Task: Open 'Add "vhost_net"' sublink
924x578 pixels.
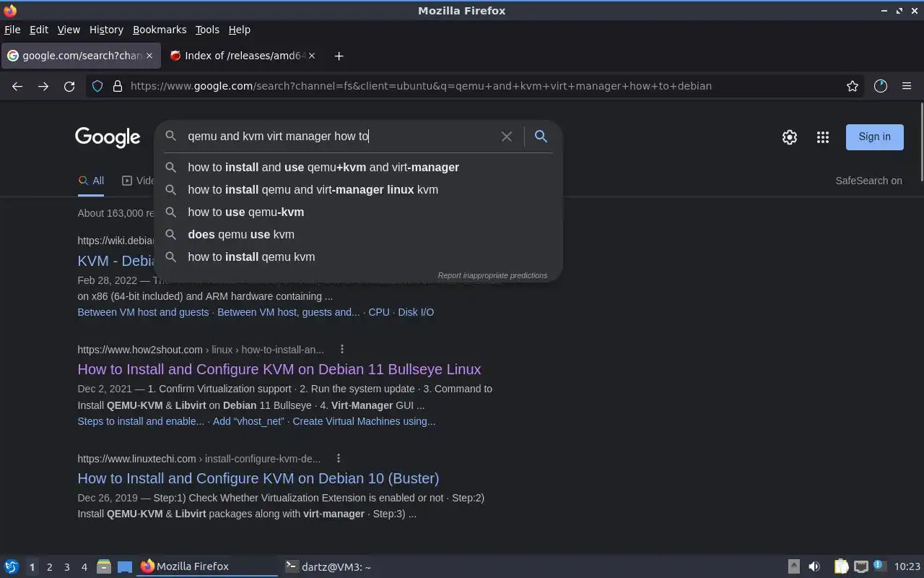Action: pyautogui.click(x=248, y=421)
